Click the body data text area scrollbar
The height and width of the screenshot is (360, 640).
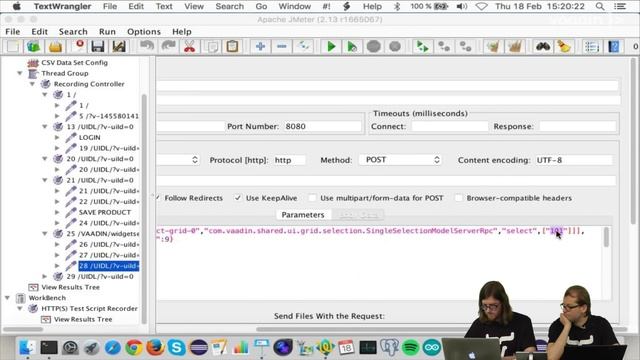(606, 237)
